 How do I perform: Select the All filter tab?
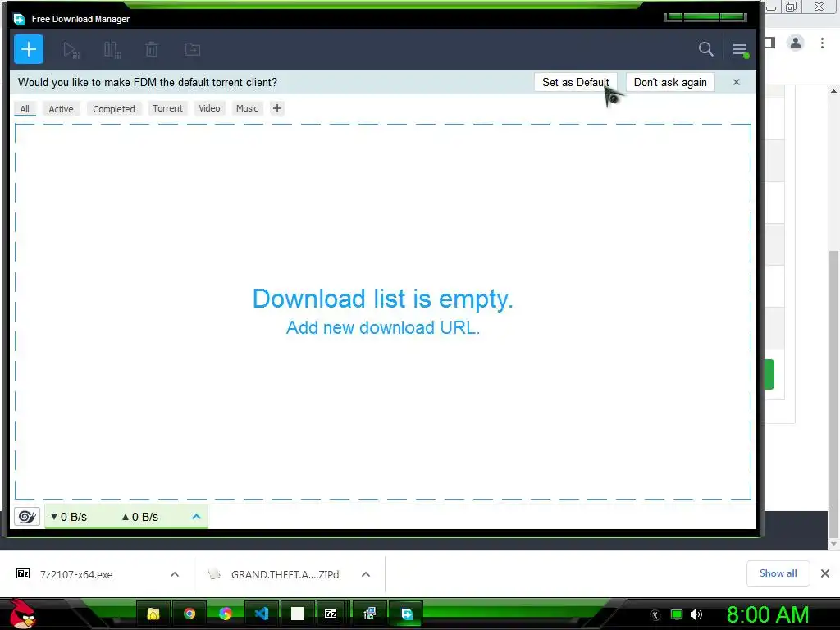(25, 109)
